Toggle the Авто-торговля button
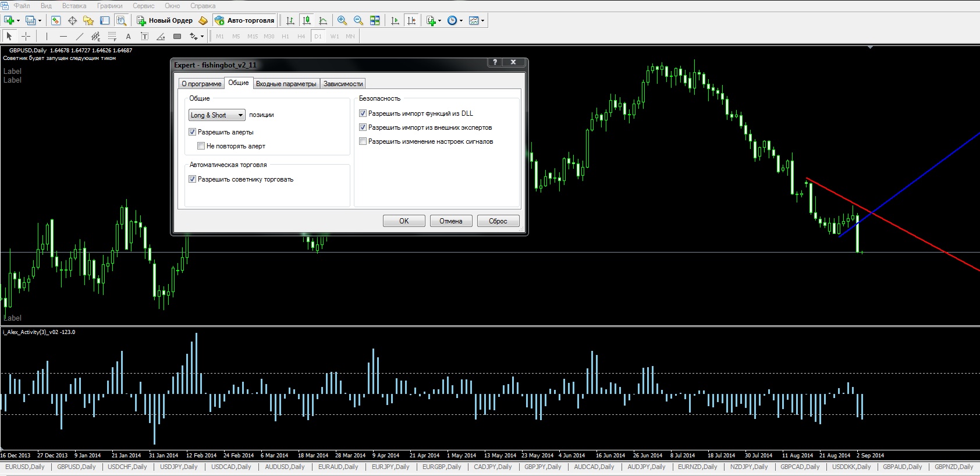 pos(244,20)
